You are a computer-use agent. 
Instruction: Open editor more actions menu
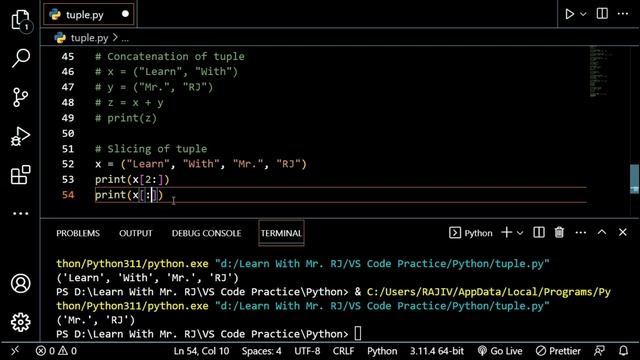click(x=623, y=13)
